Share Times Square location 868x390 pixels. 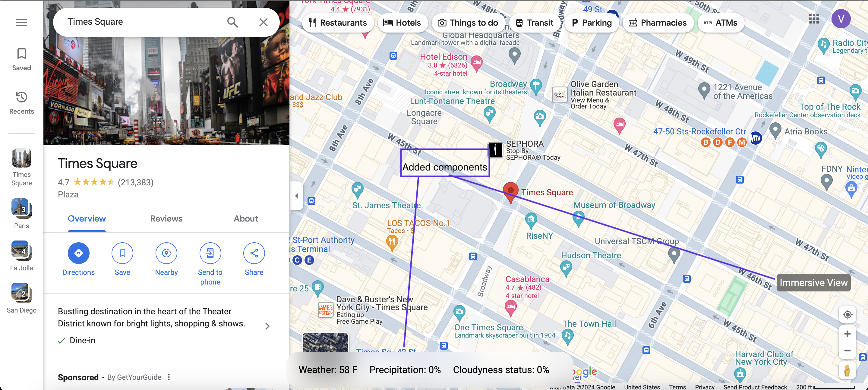[254, 253]
